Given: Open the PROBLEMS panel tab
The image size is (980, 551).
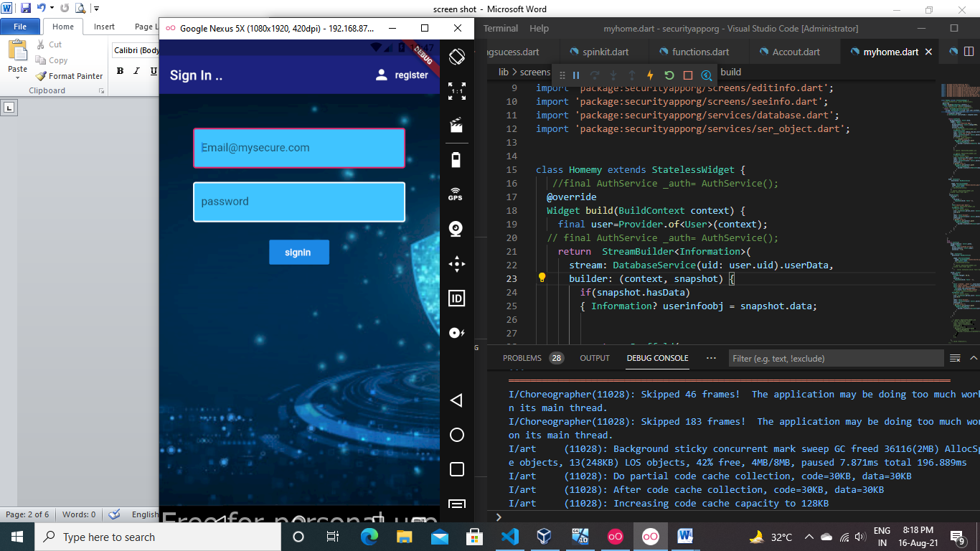Looking at the screenshot, I should pyautogui.click(x=522, y=358).
